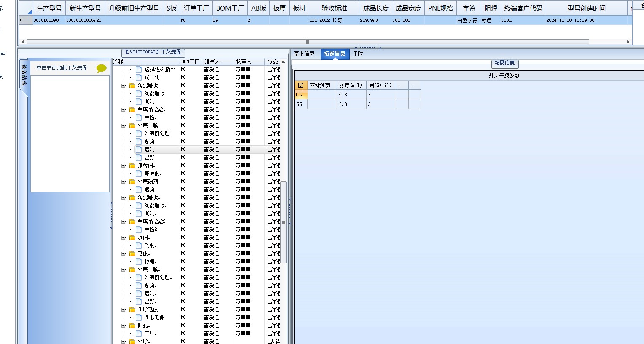Viewport: 644px width, 344px height.
Task: Collapse the 外层蚀刻 tree node
Action: click(x=124, y=181)
